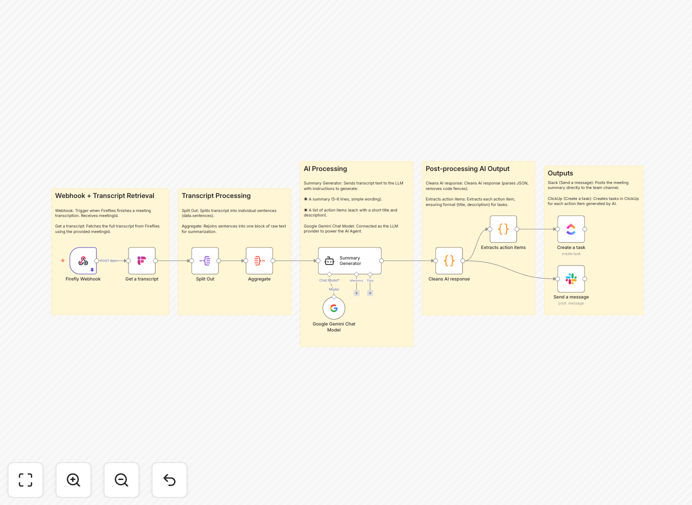This screenshot has height=505, width=692.
Task: Open the Summary Generator agent node
Action: pos(350,261)
